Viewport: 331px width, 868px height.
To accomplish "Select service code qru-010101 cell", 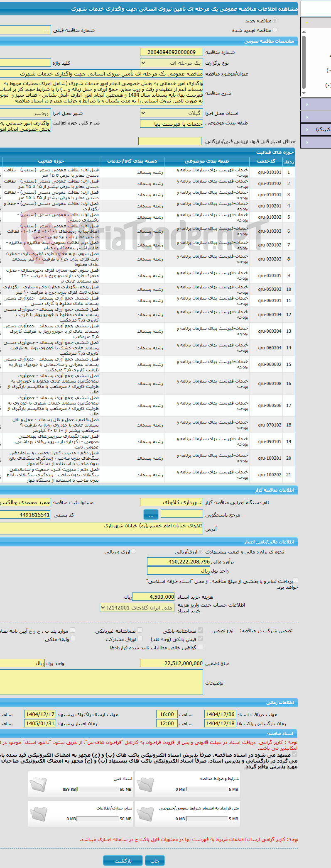I will click(x=266, y=172).
